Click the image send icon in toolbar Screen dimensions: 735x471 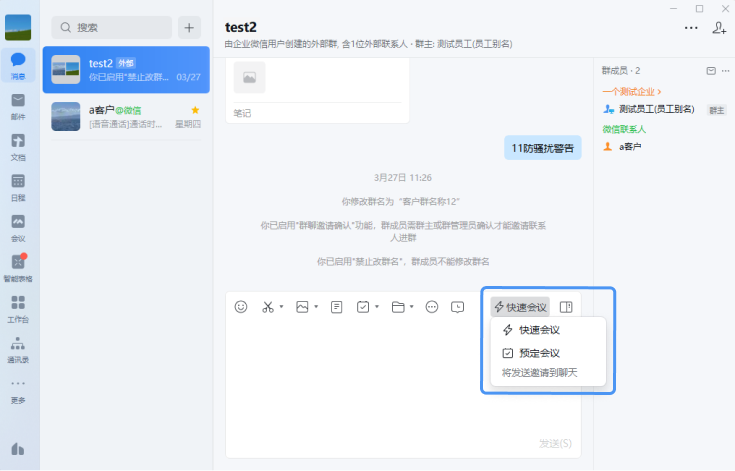pos(302,307)
